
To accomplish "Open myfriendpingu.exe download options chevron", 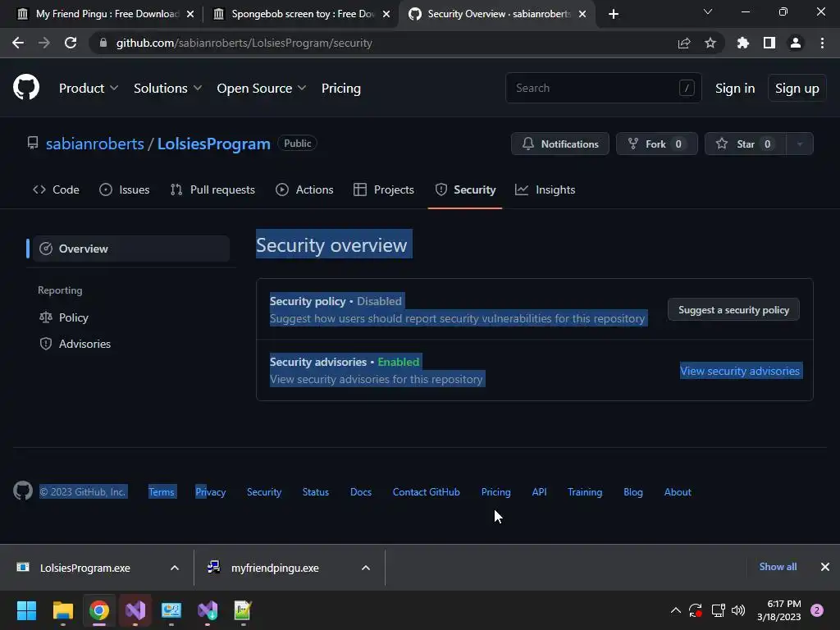I will click(x=366, y=568).
